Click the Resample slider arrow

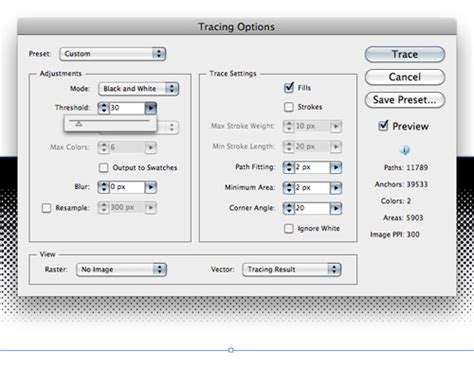(151, 208)
